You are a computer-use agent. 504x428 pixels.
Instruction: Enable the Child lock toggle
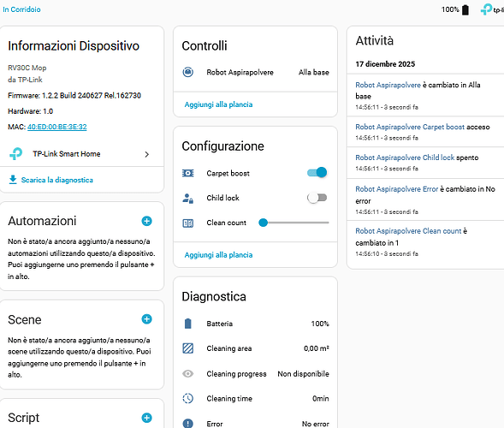[x=317, y=198]
